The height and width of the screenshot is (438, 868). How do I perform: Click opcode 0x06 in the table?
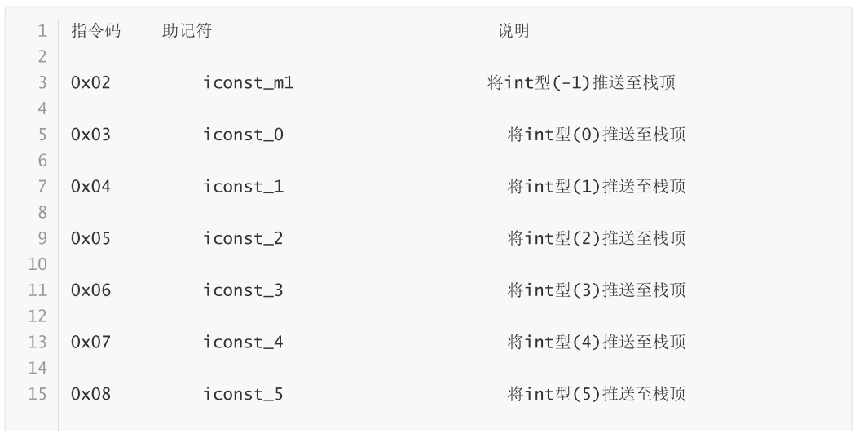click(x=90, y=290)
